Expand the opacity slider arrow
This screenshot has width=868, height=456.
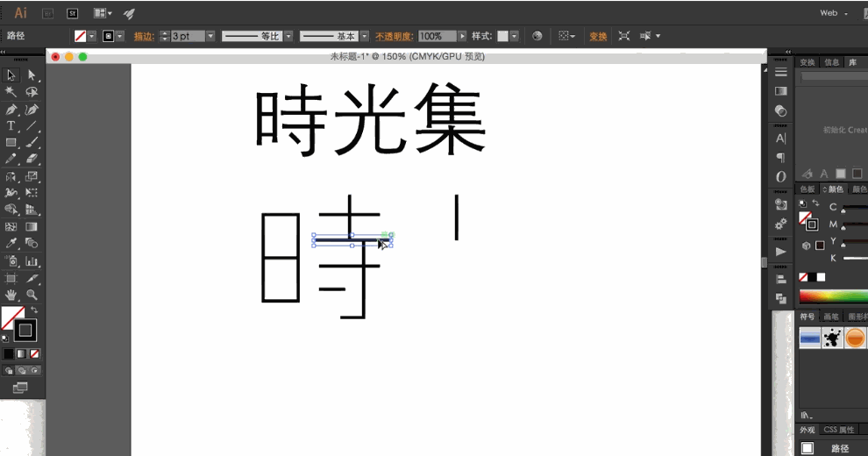[x=462, y=36]
